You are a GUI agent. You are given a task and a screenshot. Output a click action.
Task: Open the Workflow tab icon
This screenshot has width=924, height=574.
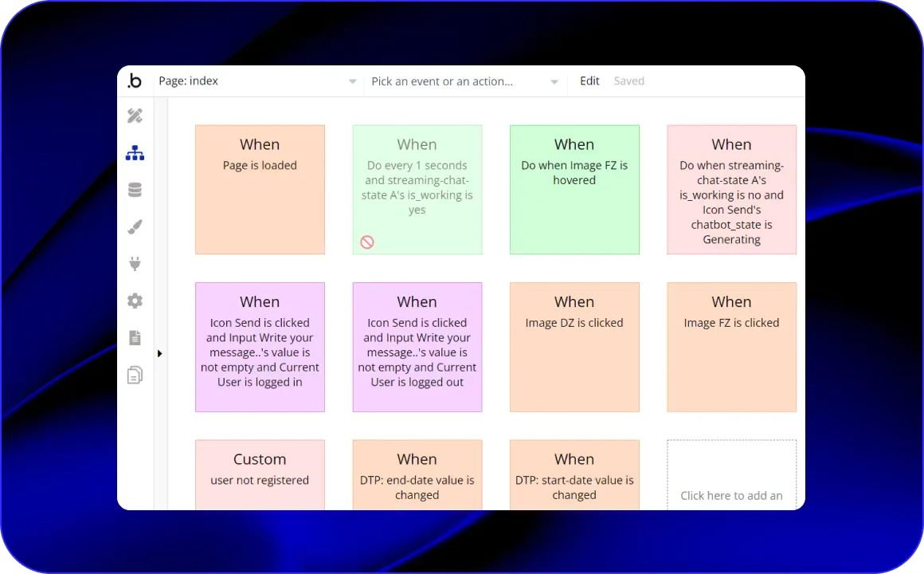point(135,153)
